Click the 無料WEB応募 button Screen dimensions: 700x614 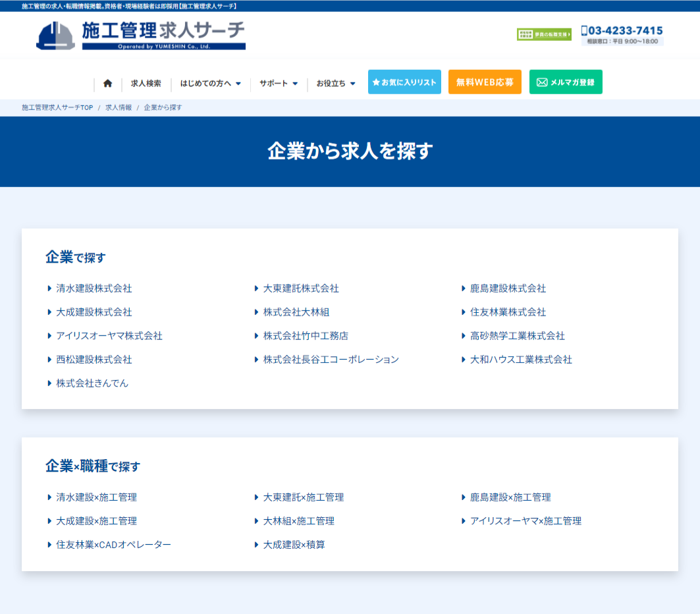pos(485,82)
